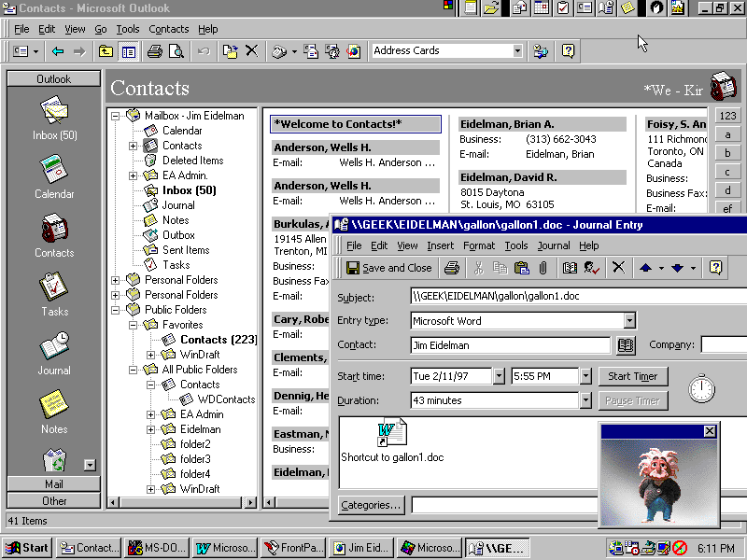Viewport: 747px width, 560px height.
Task: Delete the Journal Entry using the X icon
Action: tap(618, 268)
